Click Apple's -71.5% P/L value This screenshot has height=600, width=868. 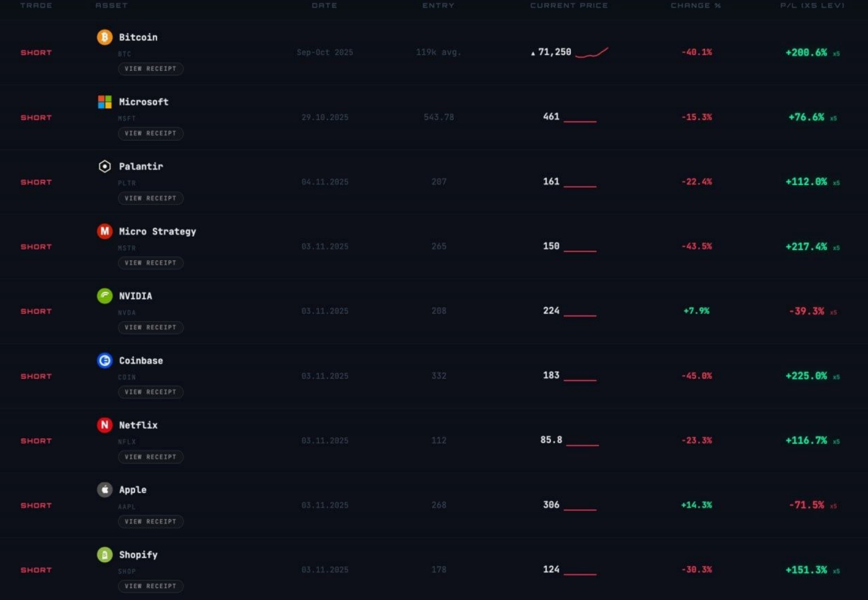pos(806,505)
